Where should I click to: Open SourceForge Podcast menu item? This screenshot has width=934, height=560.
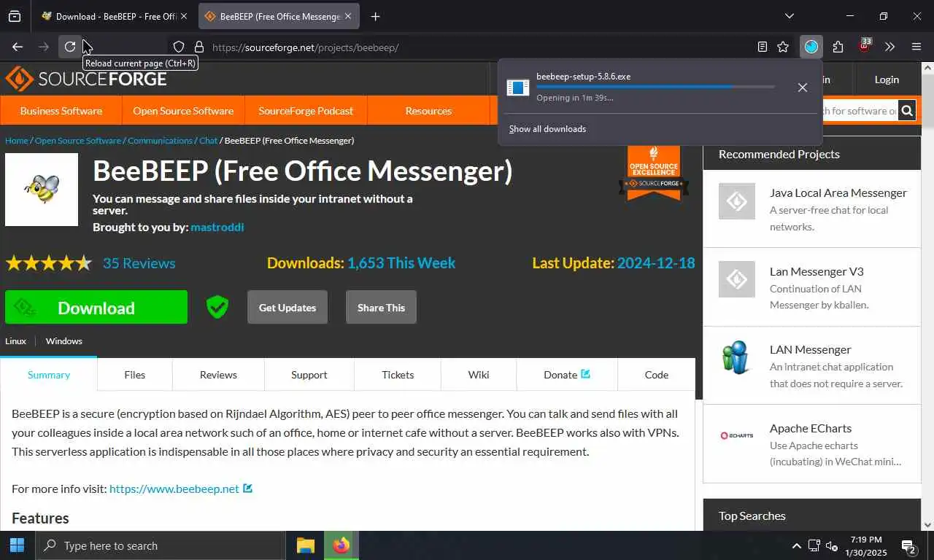(306, 111)
